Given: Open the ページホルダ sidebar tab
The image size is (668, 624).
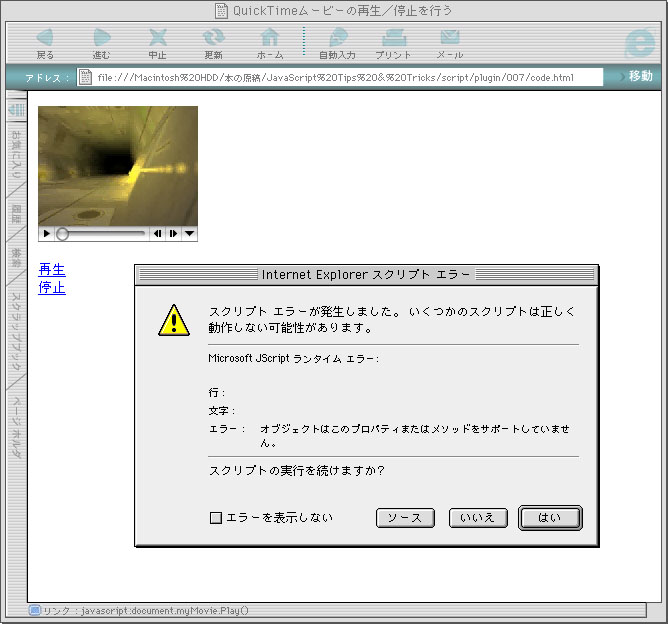Looking at the screenshot, I should (x=16, y=428).
